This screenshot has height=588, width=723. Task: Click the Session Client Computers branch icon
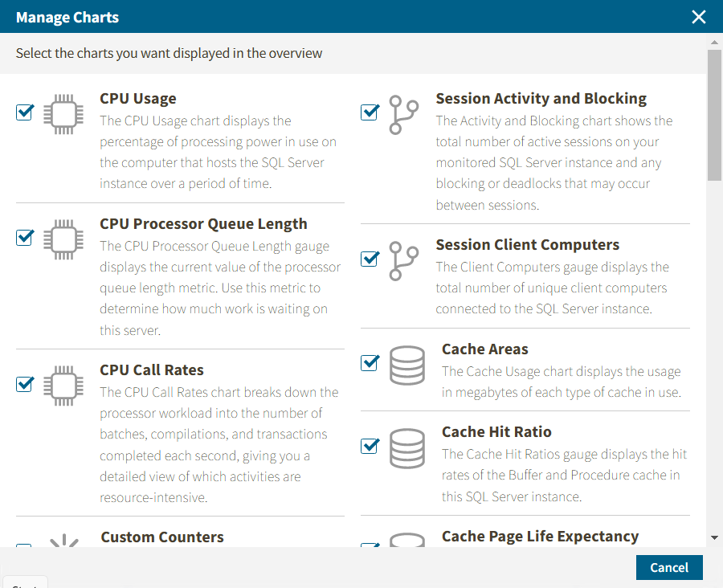point(403,261)
